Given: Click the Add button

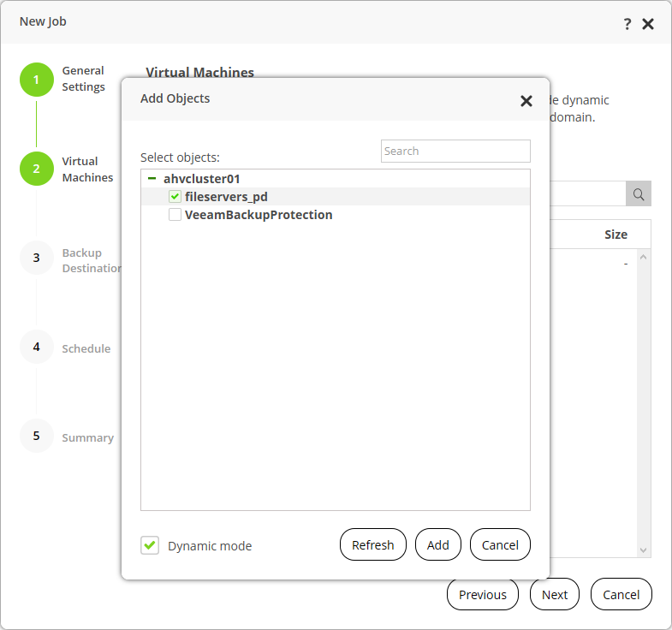Looking at the screenshot, I should point(438,544).
